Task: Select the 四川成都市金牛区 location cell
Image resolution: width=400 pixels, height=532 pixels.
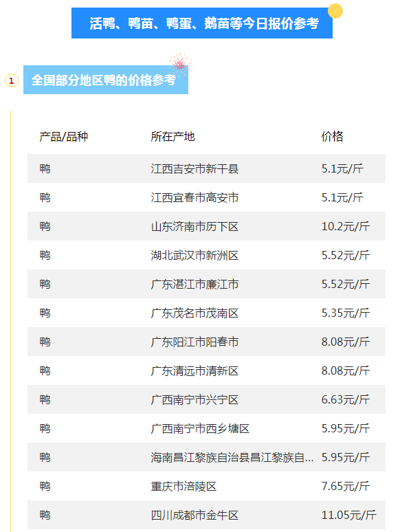Action: [195, 515]
